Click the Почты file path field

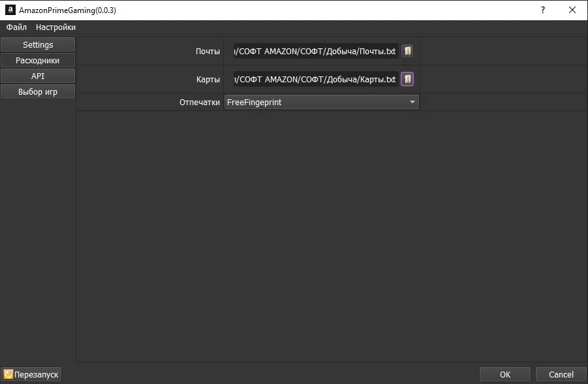point(316,51)
